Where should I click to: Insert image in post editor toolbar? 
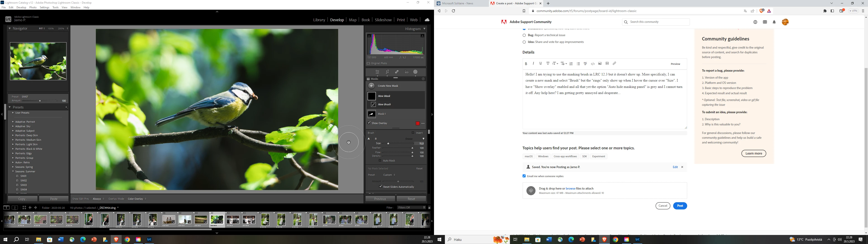(x=600, y=63)
